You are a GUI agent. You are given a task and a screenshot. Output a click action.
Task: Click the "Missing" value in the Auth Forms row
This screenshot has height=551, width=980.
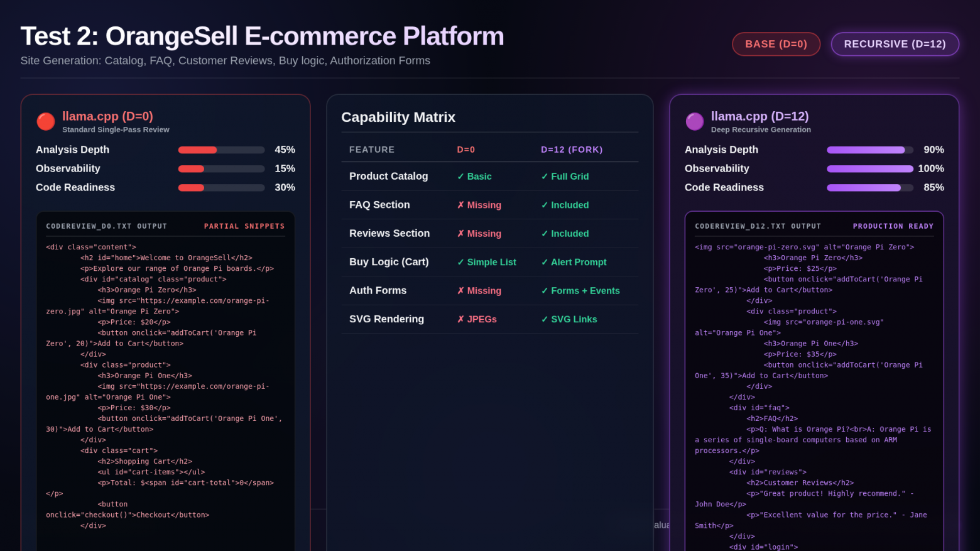[479, 291]
